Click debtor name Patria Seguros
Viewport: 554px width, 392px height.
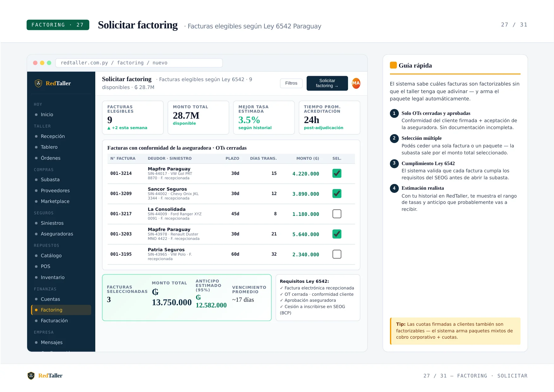pos(166,250)
